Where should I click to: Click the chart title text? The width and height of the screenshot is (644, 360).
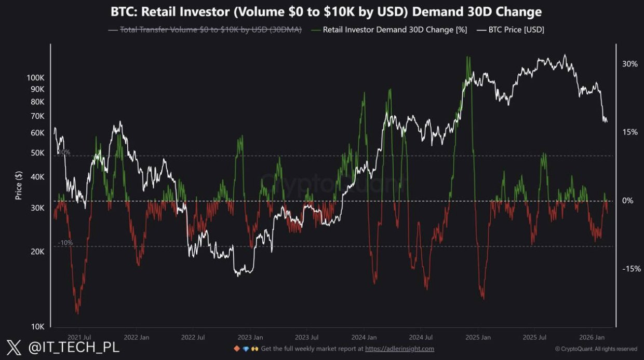tap(326, 11)
